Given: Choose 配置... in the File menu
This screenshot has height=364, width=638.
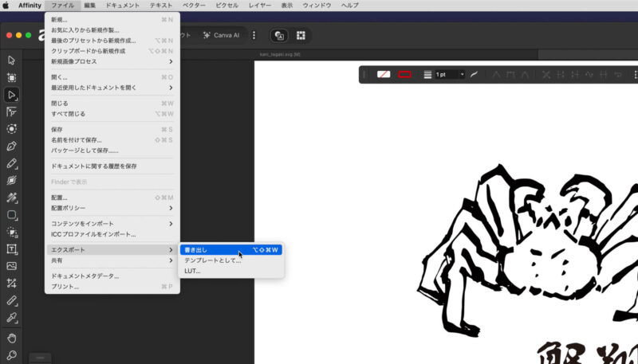Looking at the screenshot, I should [112, 198].
